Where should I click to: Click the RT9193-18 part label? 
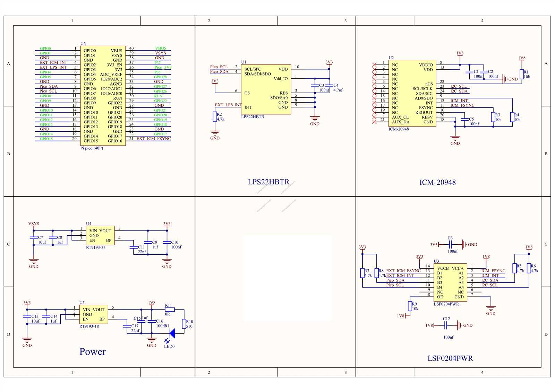(89, 326)
